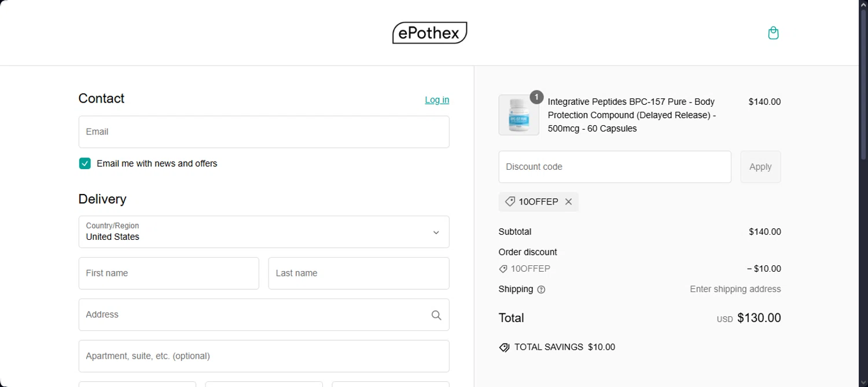Screen dimensions: 868x387
Task: Click the ePothex logo
Action: coord(429,33)
